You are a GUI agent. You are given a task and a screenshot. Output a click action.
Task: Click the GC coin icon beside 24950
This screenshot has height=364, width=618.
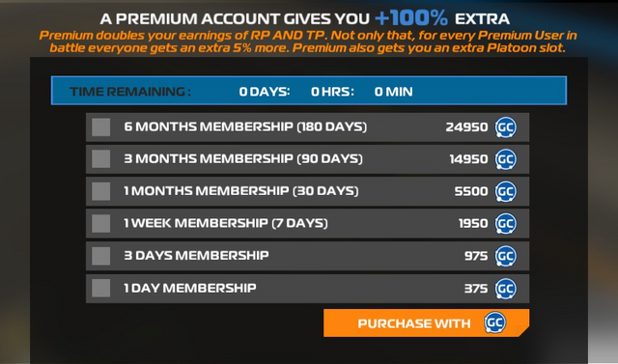(x=506, y=127)
